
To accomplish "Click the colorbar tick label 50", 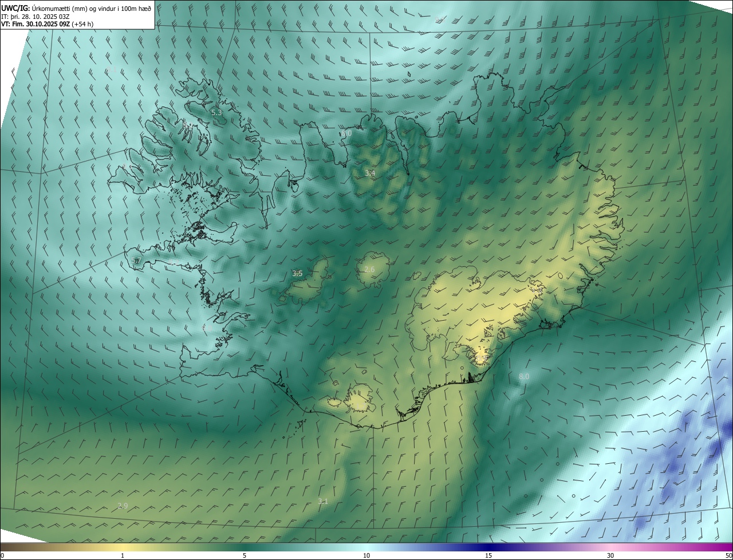I will coord(728,556).
